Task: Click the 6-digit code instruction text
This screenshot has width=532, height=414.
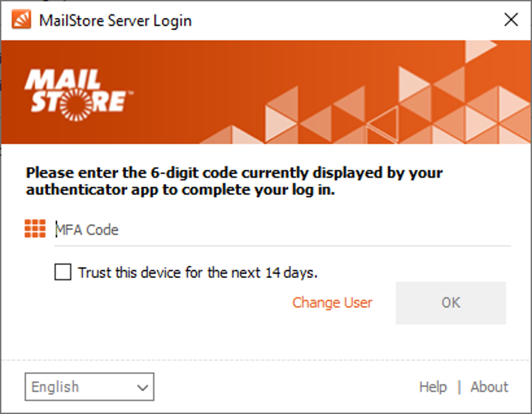Action: click(233, 181)
